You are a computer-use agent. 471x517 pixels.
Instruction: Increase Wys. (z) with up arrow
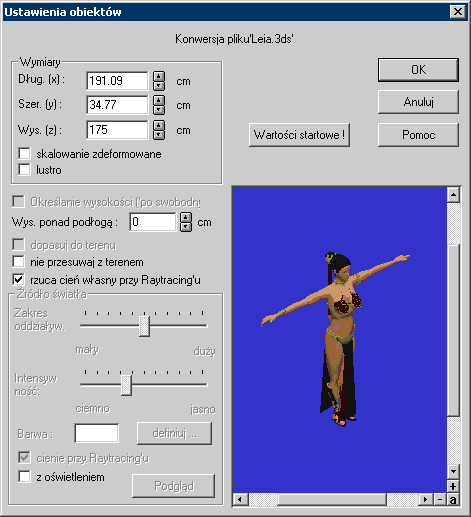point(159,125)
